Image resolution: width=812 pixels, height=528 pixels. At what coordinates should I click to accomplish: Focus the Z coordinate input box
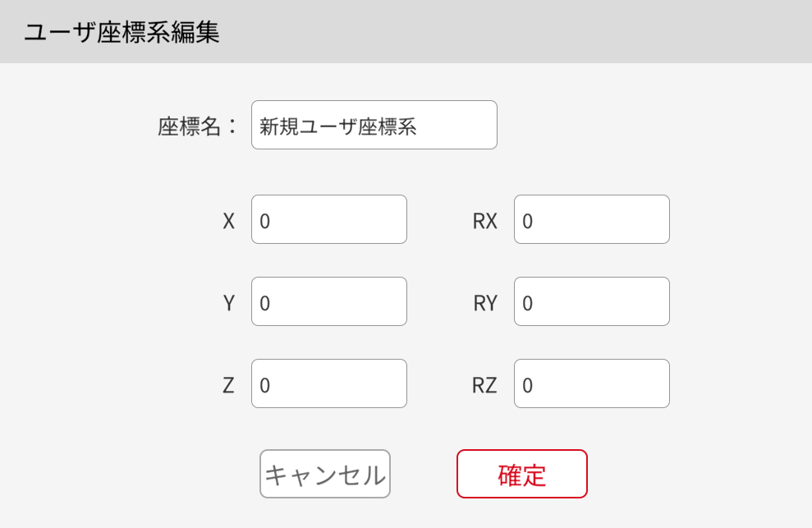(x=328, y=383)
